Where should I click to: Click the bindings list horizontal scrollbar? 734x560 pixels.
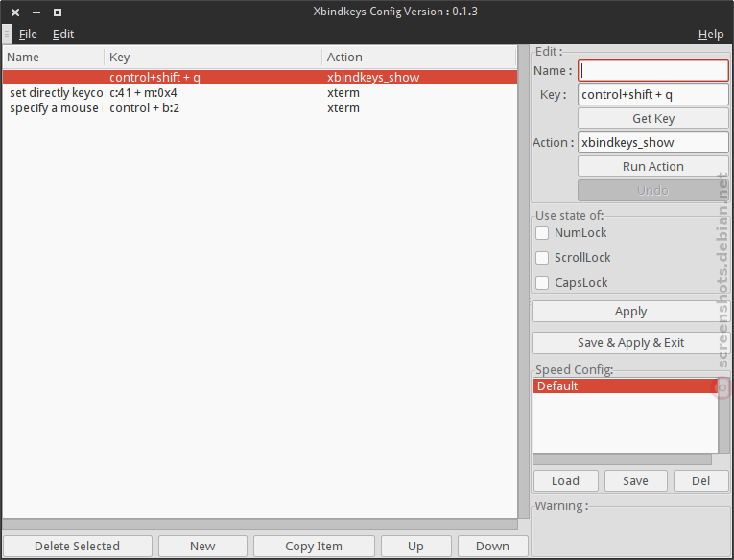pos(260,525)
